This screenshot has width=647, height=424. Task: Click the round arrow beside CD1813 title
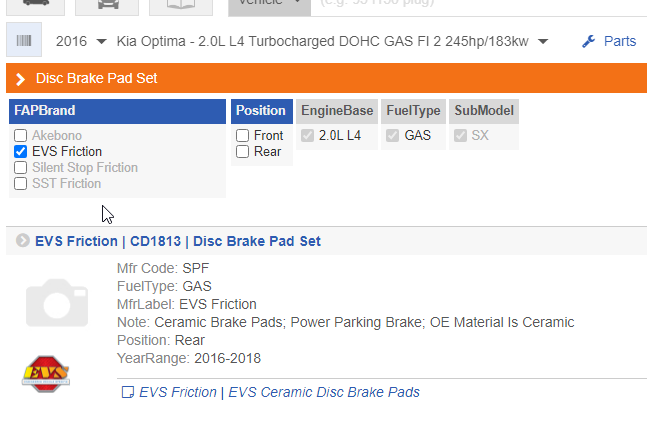(x=22, y=241)
